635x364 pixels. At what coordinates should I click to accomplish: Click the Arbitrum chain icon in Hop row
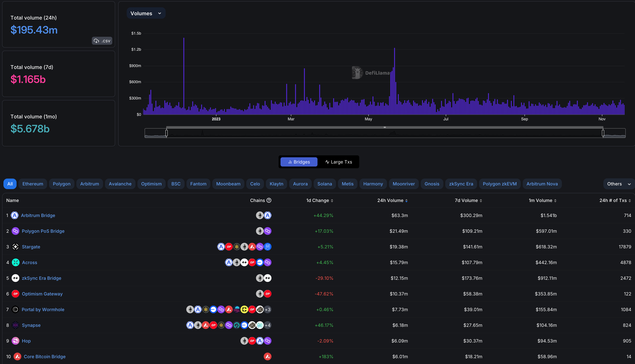260,341
